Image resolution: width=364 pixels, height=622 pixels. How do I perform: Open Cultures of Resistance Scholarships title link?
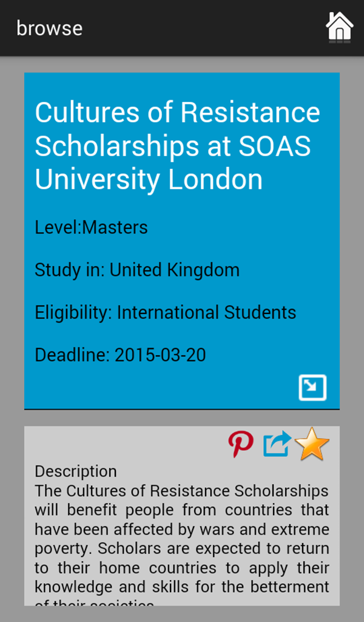point(176,146)
